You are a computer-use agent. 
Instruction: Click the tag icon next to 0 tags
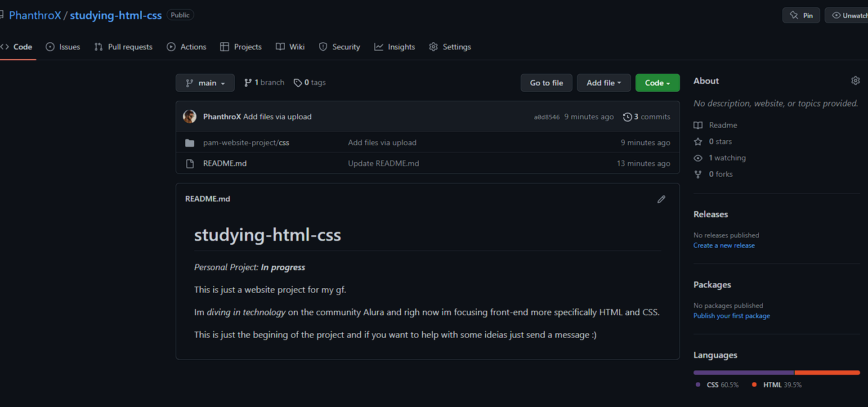[x=298, y=83]
